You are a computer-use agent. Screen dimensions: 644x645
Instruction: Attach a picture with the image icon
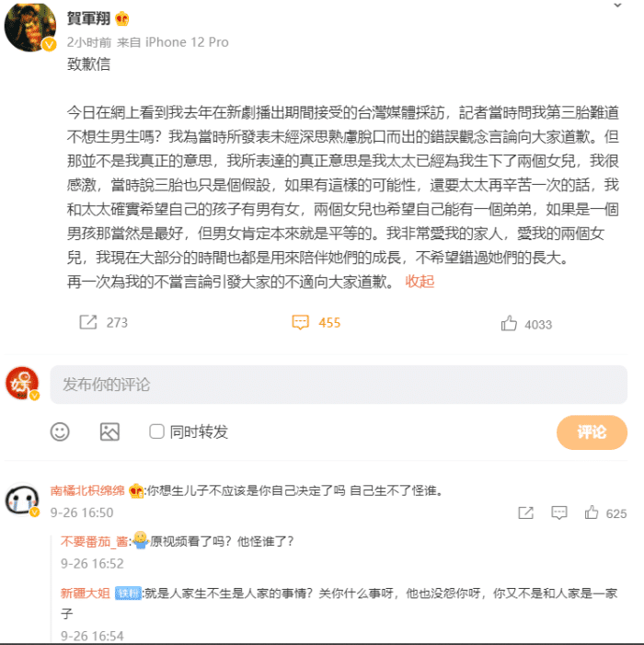109,432
